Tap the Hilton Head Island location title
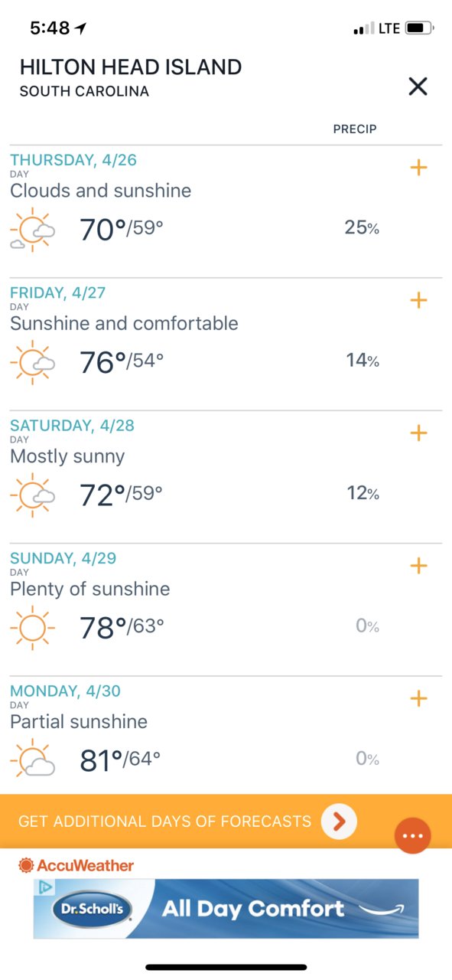The height and width of the screenshot is (980, 452). point(131,67)
